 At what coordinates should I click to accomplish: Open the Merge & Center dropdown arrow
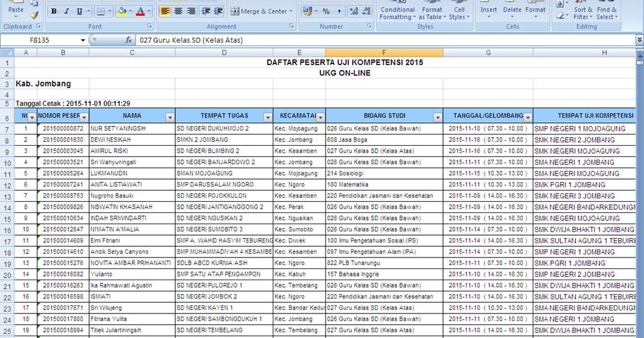point(291,11)
